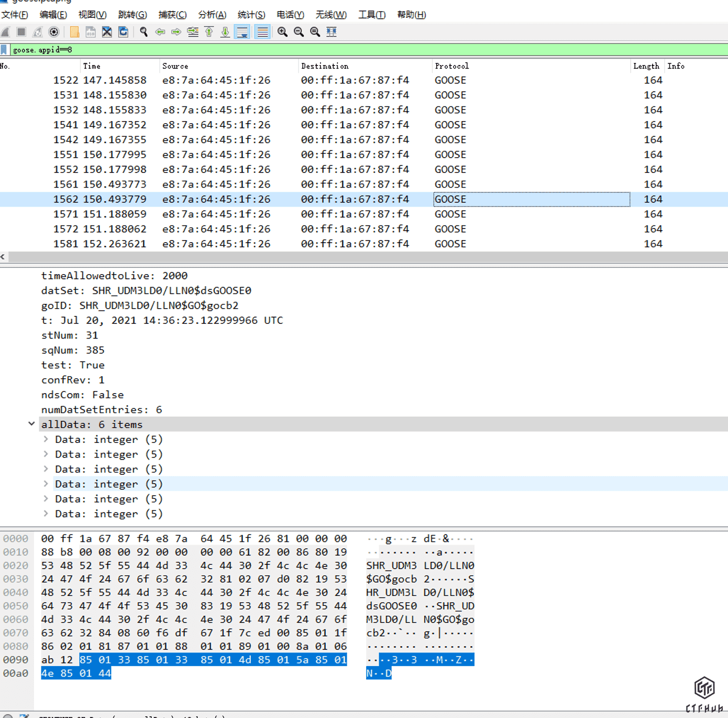Click the Protocol column header
The height and width of the screenshot is (718, 728).
(x=451, y=66)
